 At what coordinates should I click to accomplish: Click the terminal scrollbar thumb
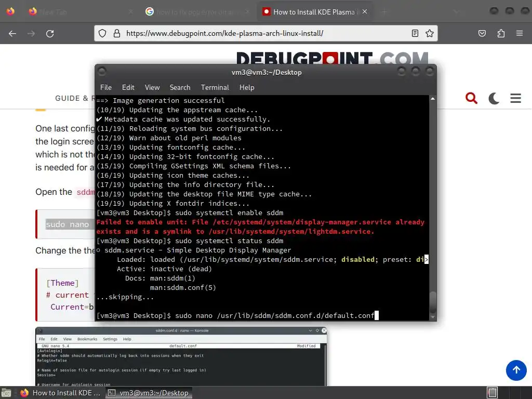433,302
